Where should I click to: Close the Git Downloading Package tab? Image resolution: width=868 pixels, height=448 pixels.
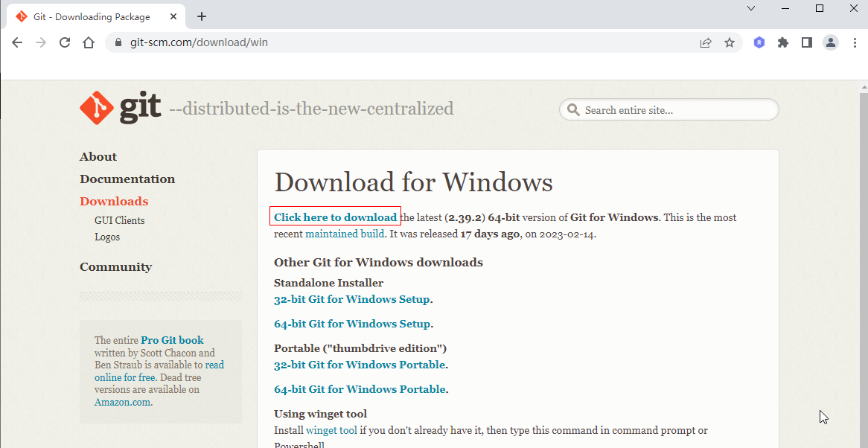coord(173,16)
